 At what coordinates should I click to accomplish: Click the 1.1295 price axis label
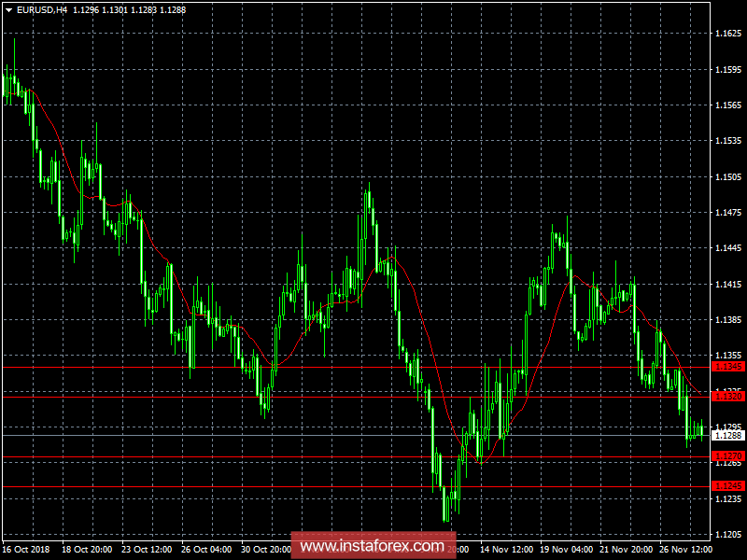pyautogui.click(x=728, y=427)
